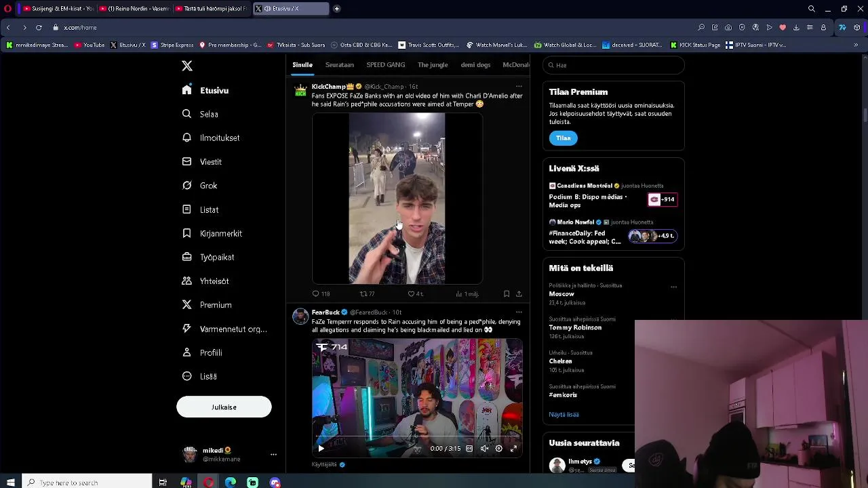The width and height of the screenshot is (868, 488).
Task: Open account menu dots next to mikedi
Action: (273, 454)
